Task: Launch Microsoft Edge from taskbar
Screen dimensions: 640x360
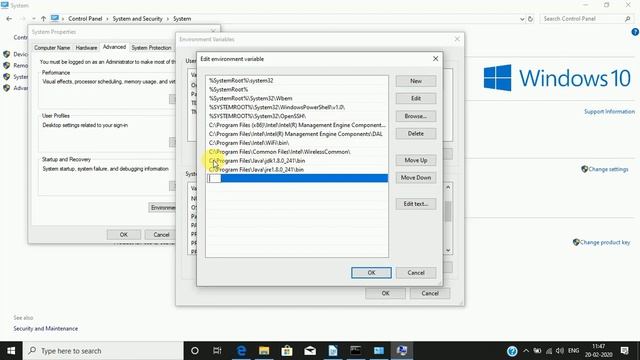Action: pyautogui.click(x=241, y=351)
